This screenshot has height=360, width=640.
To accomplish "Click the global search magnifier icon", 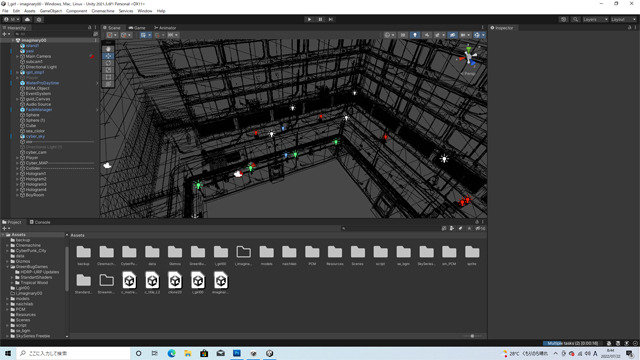I will [x=575, y=19].
